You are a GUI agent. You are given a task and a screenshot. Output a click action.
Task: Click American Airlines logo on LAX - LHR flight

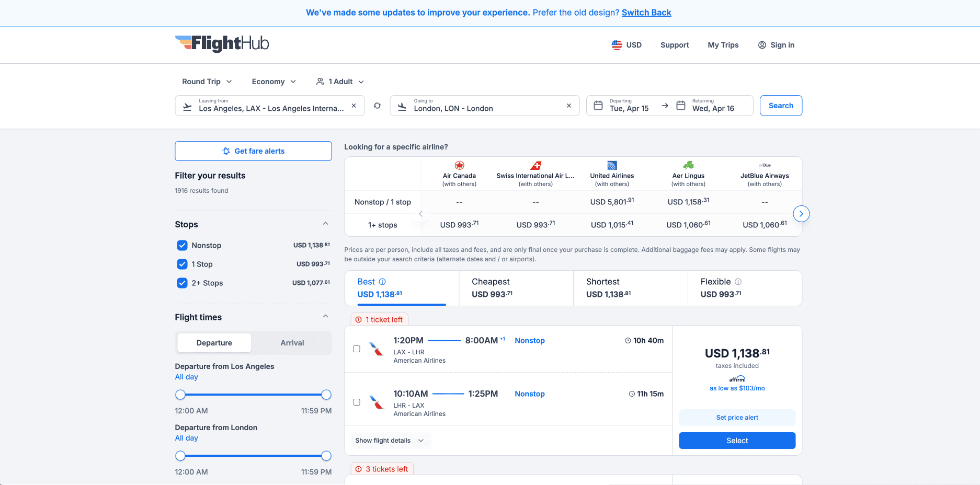(x=377, y=349)
